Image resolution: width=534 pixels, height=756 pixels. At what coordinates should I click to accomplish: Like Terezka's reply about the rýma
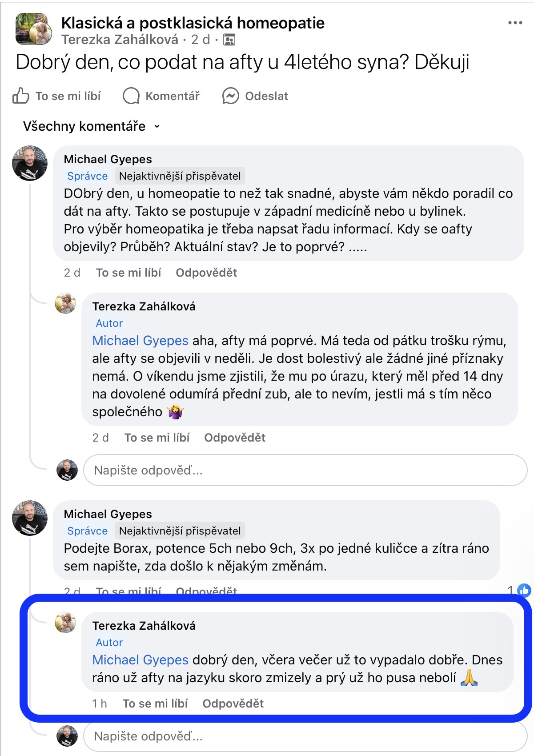(157, 438)
